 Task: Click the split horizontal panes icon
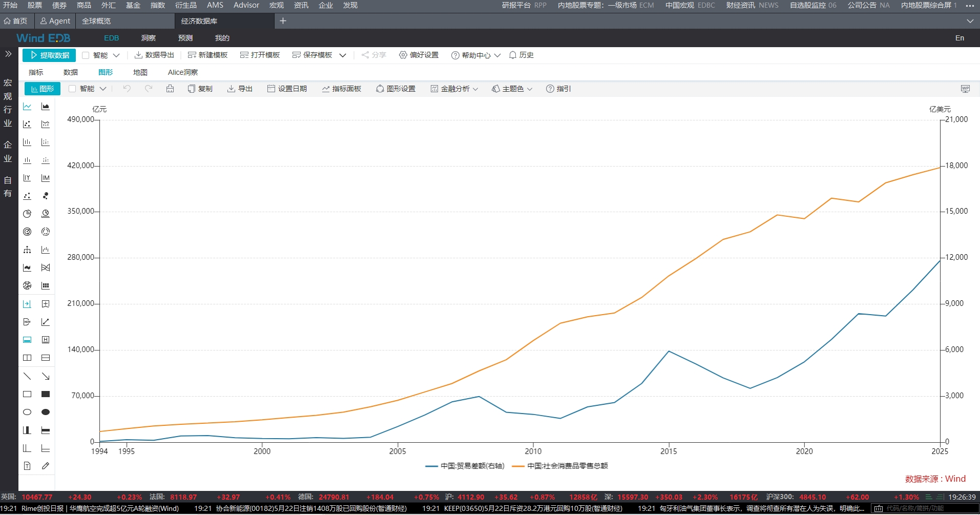[x=46, y=358]
